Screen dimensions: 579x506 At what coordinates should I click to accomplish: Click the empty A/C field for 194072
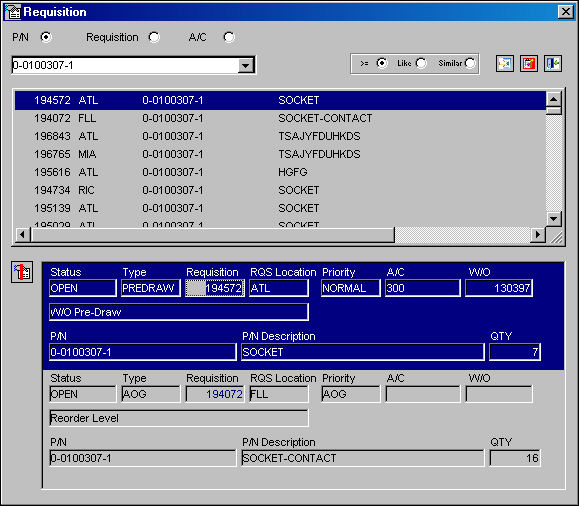pos(423,394)
